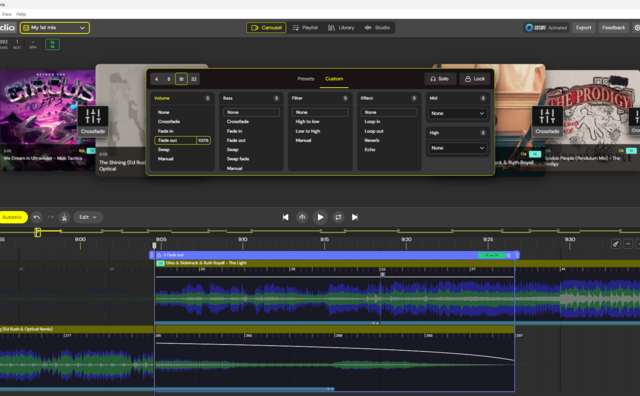Viewport: 640px width, 396px height.
Task: Select Fade out under Volume
Action: click(x=176, y=140)
